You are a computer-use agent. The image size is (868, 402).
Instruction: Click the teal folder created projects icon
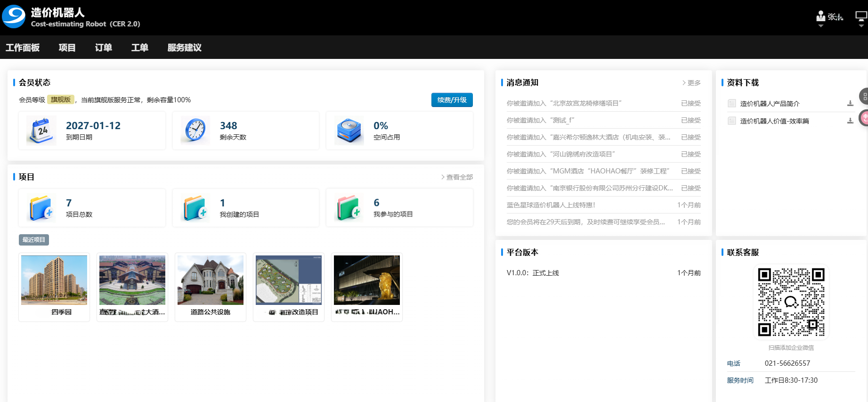195,208
